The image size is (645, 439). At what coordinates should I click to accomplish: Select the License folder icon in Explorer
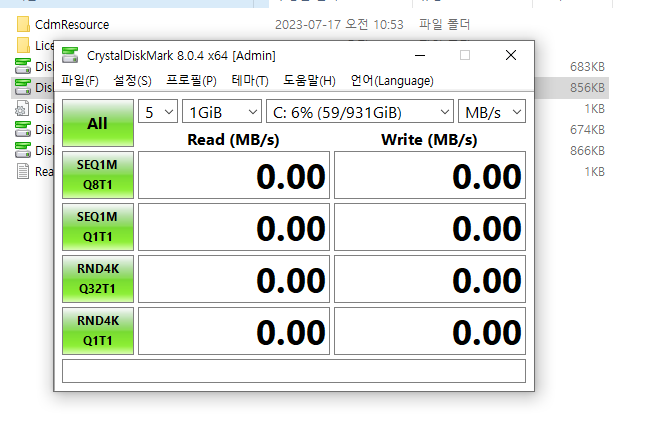(x=23, y=45)
